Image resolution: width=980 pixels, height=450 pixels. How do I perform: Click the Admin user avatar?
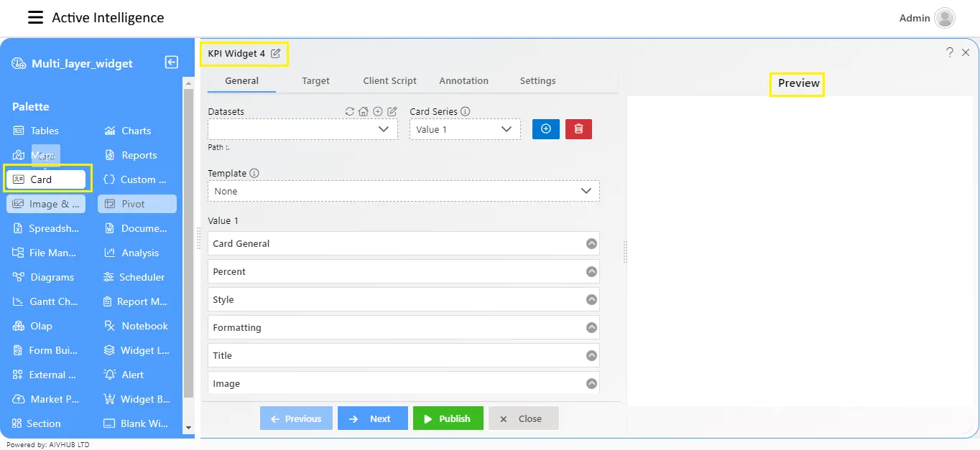click(945, 18)
